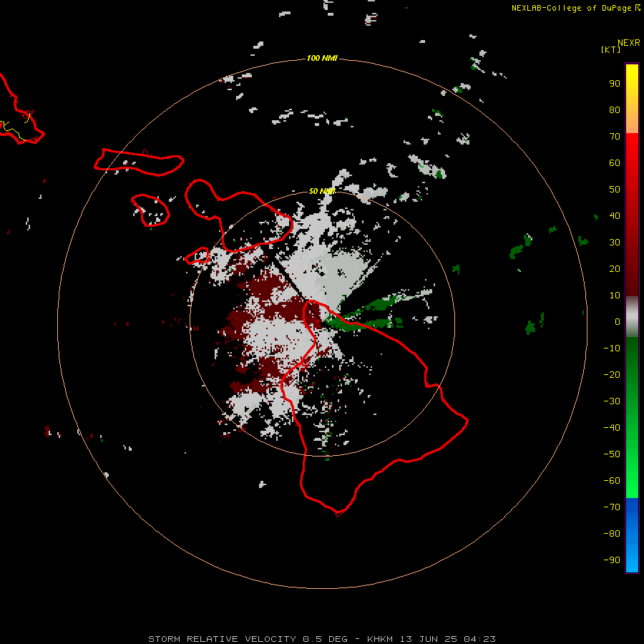Click the 10 value on color scale
Screen dimensions: 644x644
[615, 296]
